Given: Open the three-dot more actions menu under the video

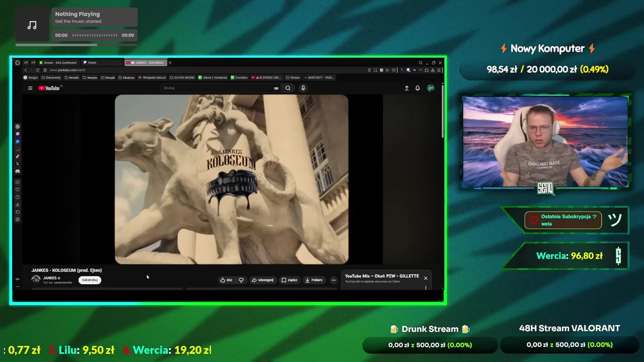Looking at the screenshot, I should (x=333, y=280).
